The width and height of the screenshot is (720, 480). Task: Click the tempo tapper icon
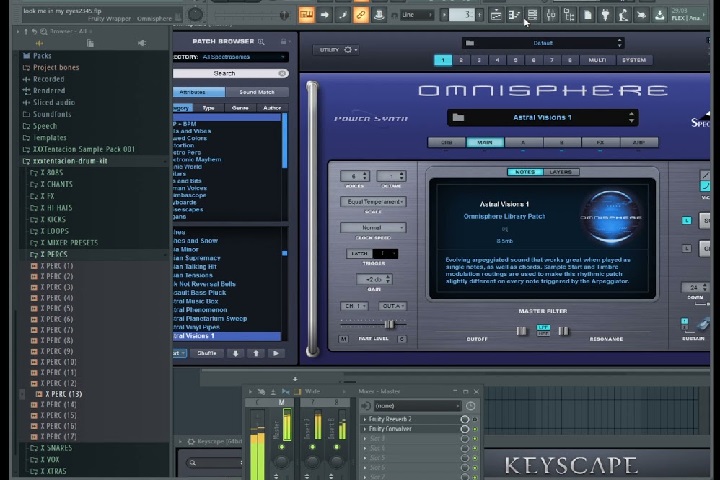[x=623, y=15]
